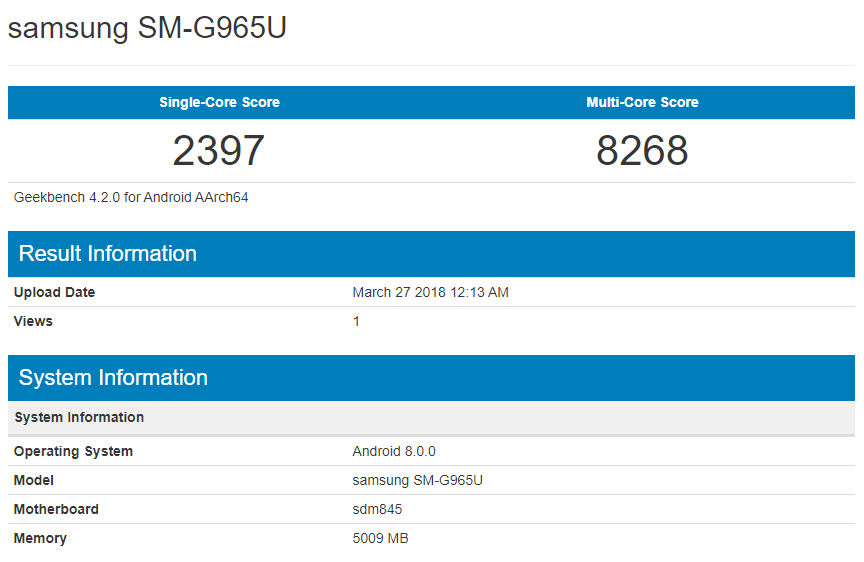Select the multi-core score value 8268
The height and width of the screenshot is (562, 864).
click(x=642, y=150)
